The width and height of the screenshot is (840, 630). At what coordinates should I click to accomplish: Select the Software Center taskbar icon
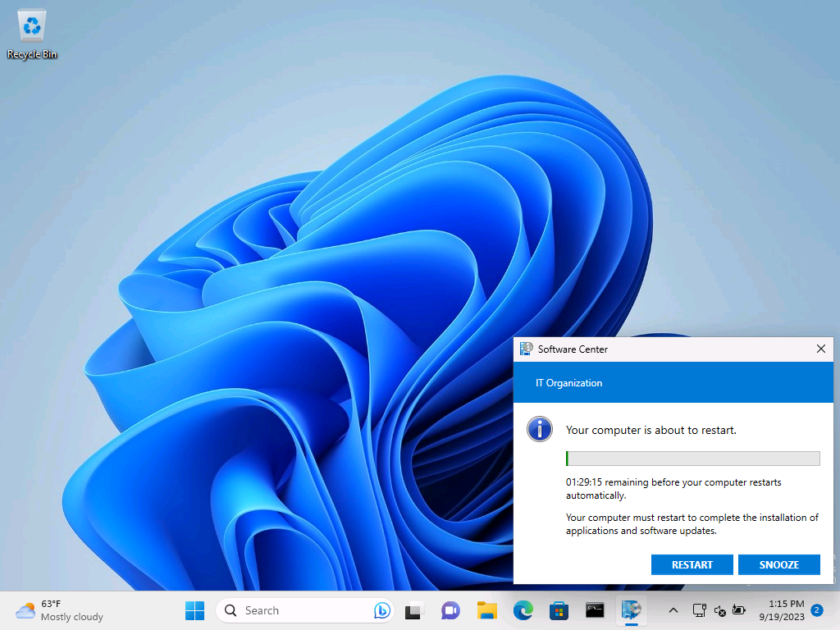(x=631, y=610)
